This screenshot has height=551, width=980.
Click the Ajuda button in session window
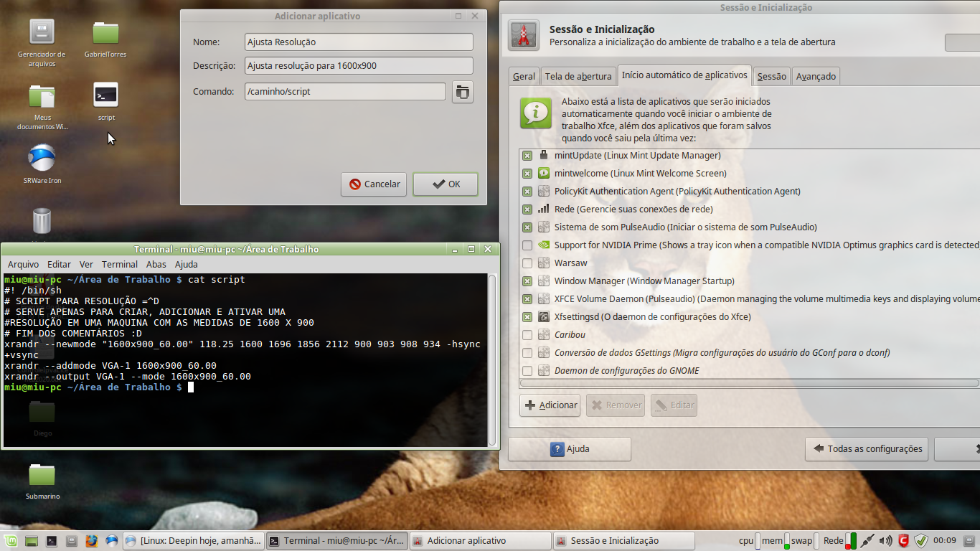pyautogui.click(x=570, y=449)
